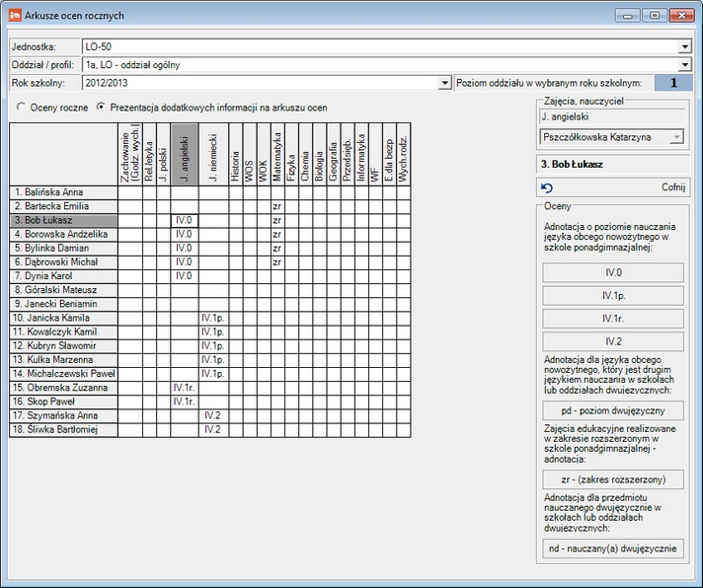Select student row 1. Balińska Anna
The image size is (703, 588).
[x=63, y=192]
